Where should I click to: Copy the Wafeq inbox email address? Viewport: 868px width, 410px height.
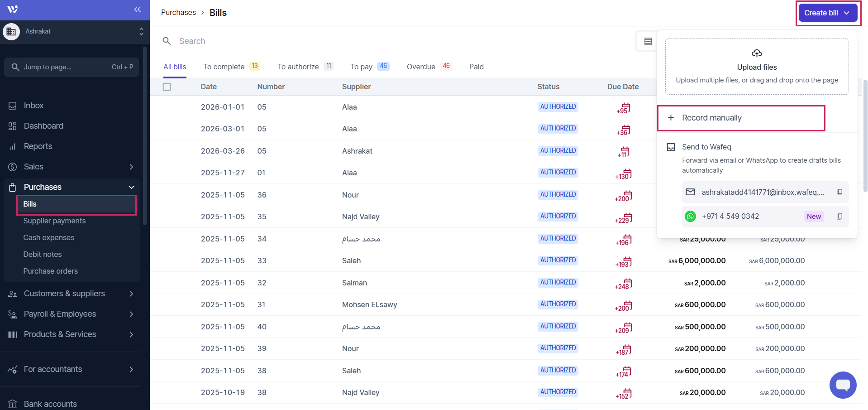(839, 192)
